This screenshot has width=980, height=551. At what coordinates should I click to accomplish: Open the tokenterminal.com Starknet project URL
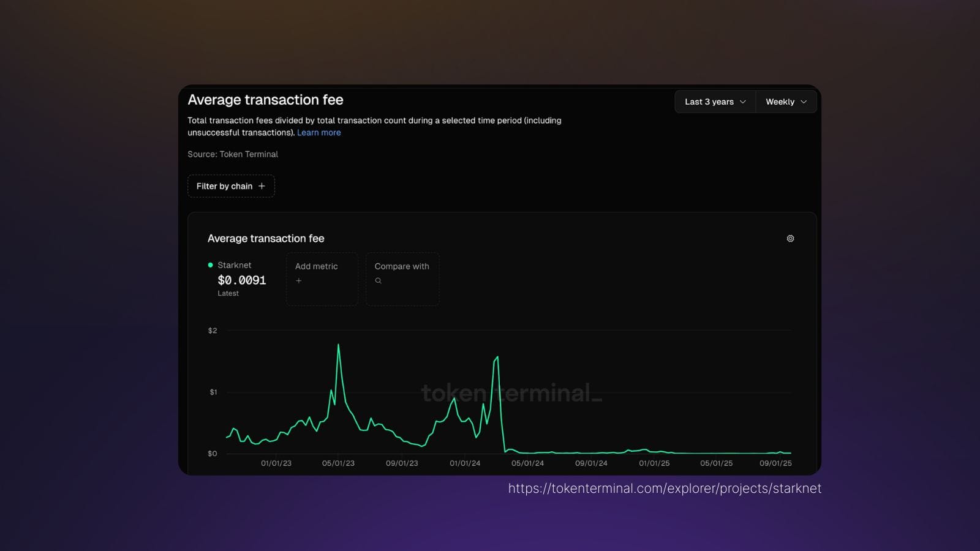[664, 489]
